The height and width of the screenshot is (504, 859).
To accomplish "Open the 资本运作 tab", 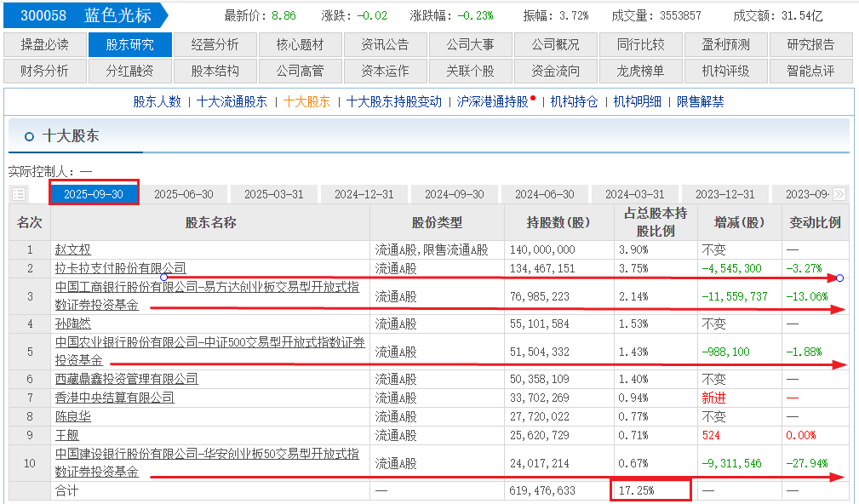I will coord(385,71).
